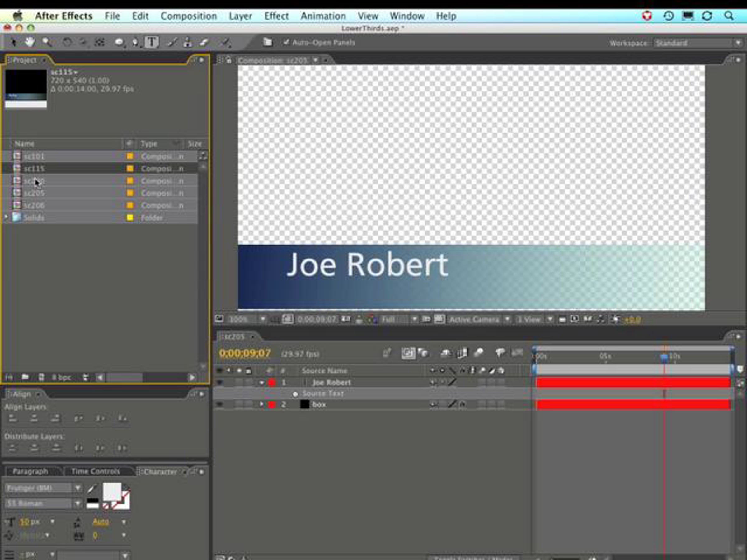The height and width of the screenshot is (560, 747).
Task: Select the Hand tool
Action: [30, 42]
